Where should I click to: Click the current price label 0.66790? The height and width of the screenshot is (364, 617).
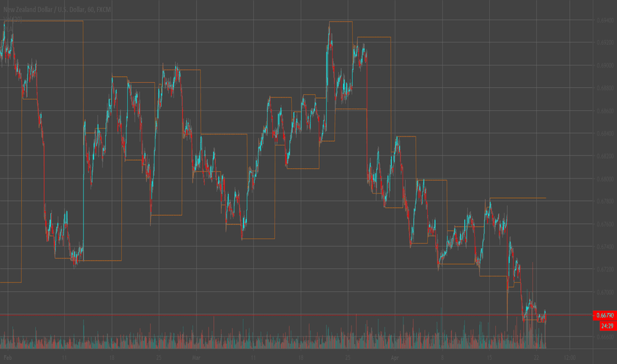pos(605,315)
